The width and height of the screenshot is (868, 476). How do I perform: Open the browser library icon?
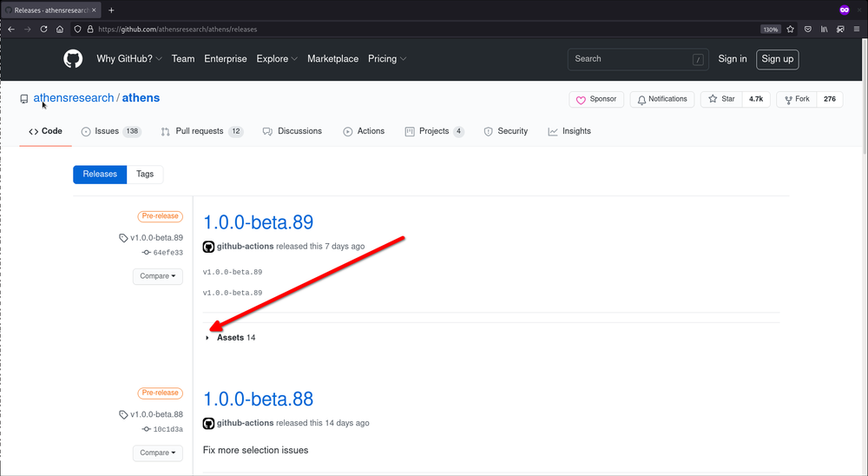(825, 30)
